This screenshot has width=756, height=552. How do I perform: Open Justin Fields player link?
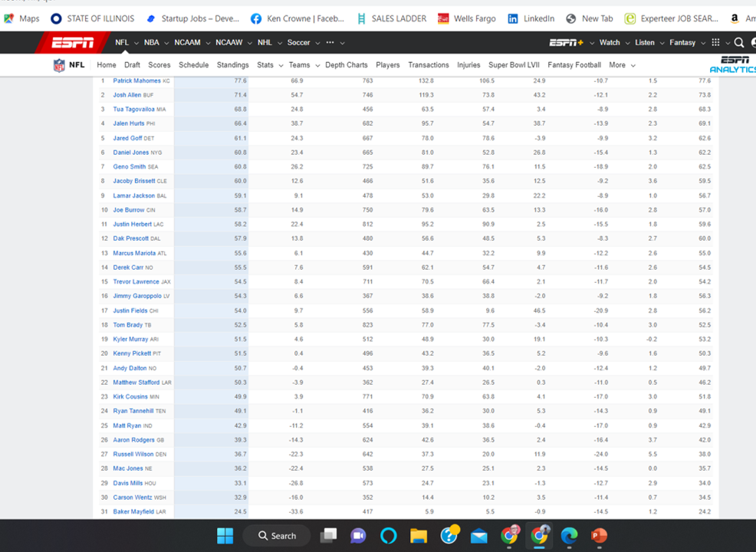coord(130,310)
